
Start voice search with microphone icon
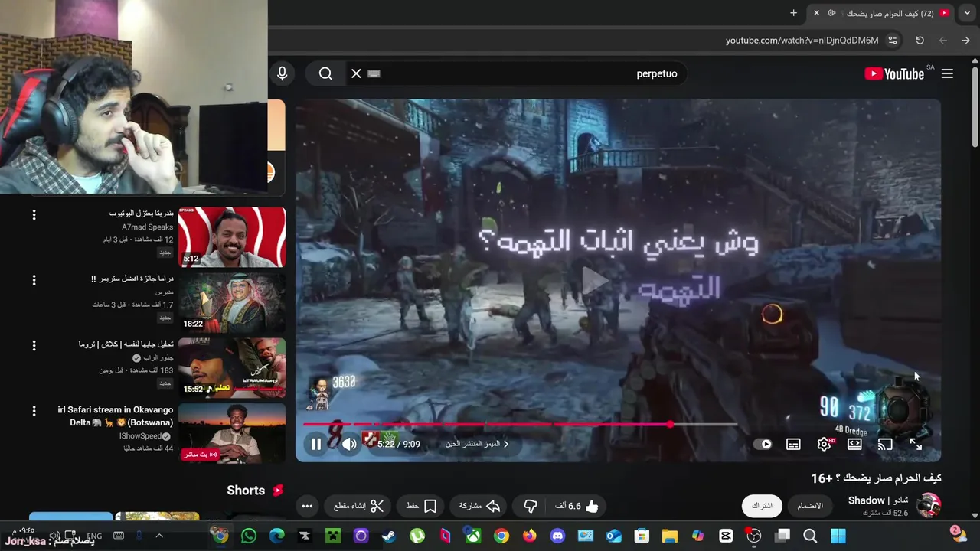pyautogui.click(x=282, y=73)
